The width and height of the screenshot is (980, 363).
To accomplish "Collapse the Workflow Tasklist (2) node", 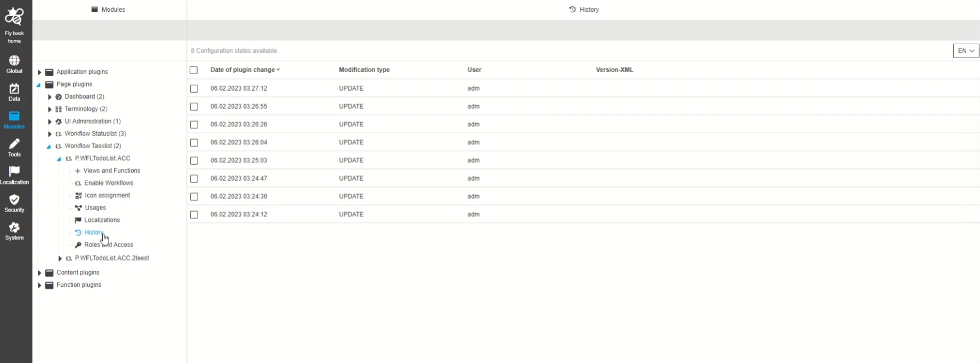I will [x=48, y=147].
